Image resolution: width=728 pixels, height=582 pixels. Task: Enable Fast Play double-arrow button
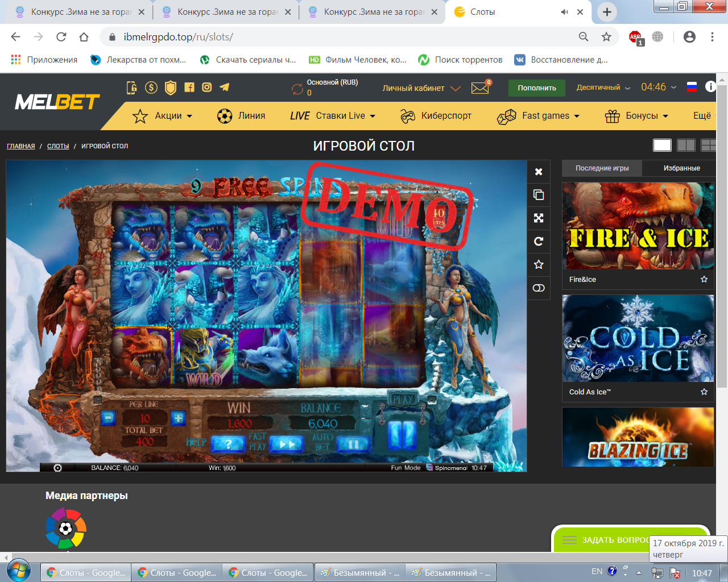pyautogui.click(x=286, y=444)
